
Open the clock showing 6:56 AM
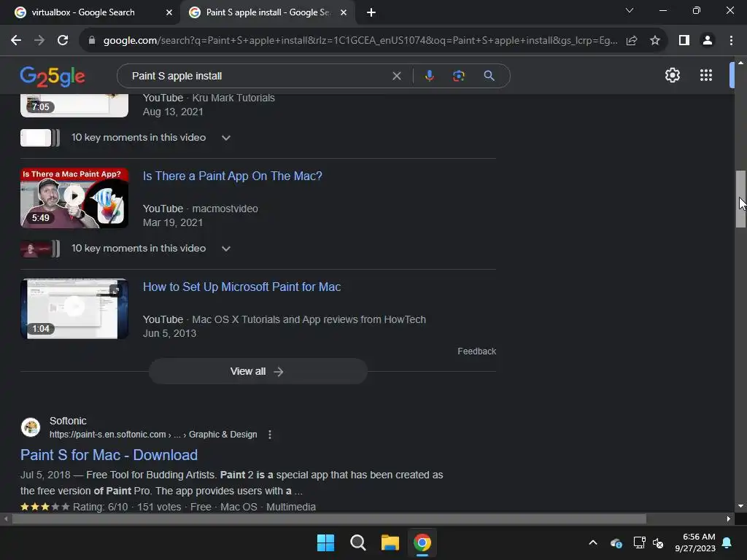[695, 542]
